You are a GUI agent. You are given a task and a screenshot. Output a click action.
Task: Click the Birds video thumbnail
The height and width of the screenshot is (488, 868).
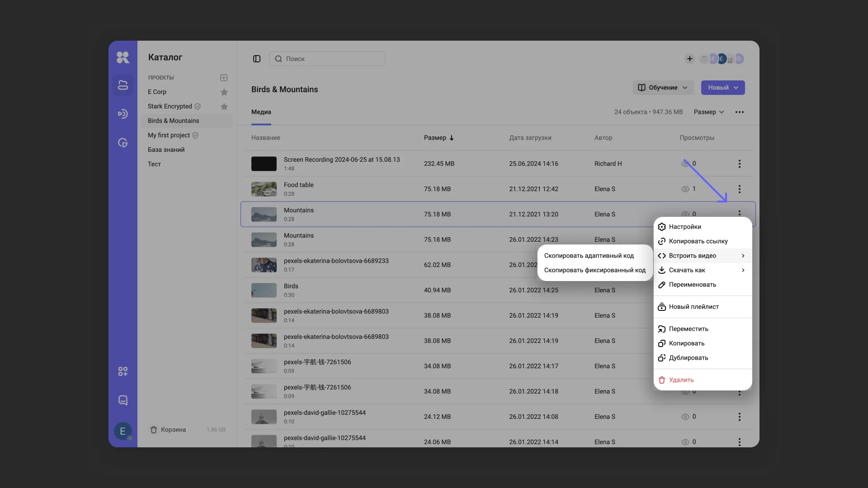pos(264,290)
